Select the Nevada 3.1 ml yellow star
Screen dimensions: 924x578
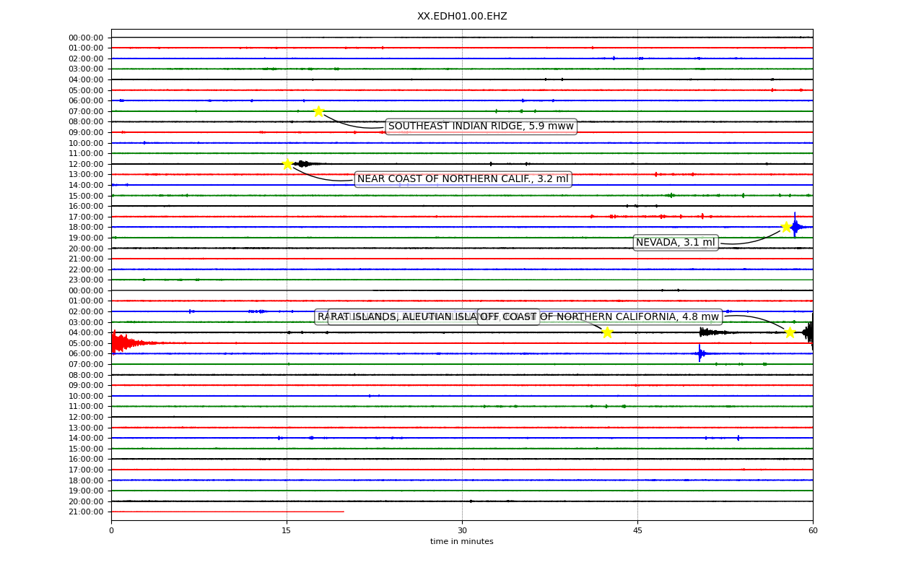coord(786,227)
